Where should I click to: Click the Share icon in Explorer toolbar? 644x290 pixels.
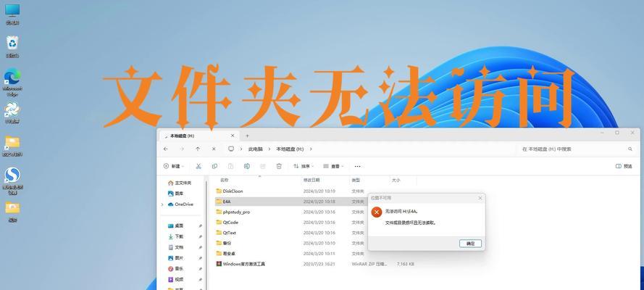click(x=263, y=166)
